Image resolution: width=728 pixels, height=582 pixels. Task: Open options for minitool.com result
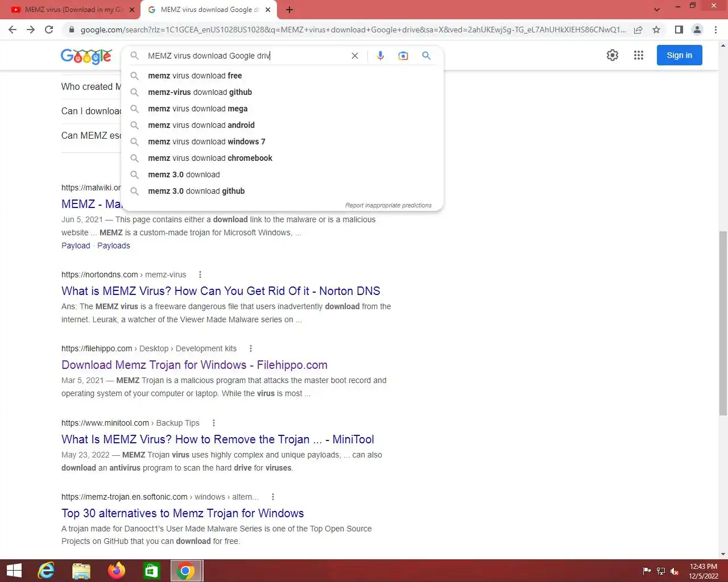click(x=213, y=423)
